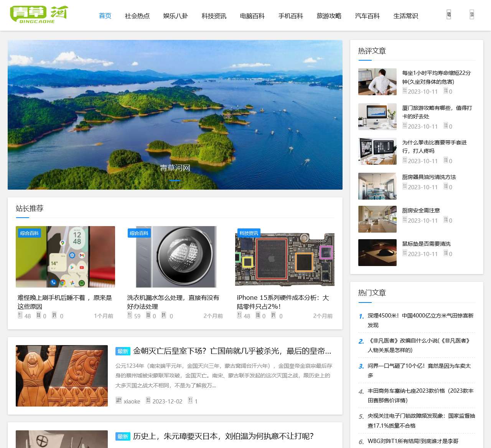491x448 pixels.
Task: Click the xiaoke author link
Action: (132, 401)
